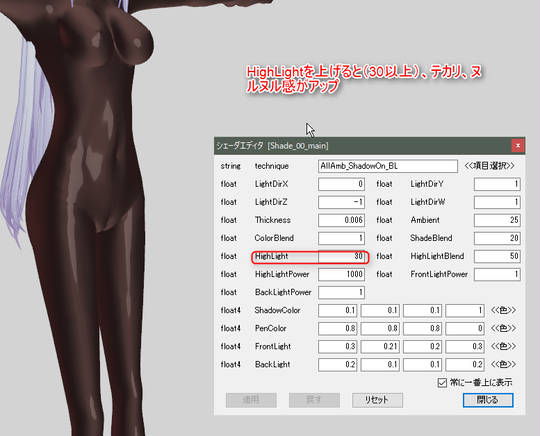Image resolution: width=540 pixels, height=436 pixels.
Task: Click the ColorBlend value field
Action: pyautogui.click(x=341, y=238)
